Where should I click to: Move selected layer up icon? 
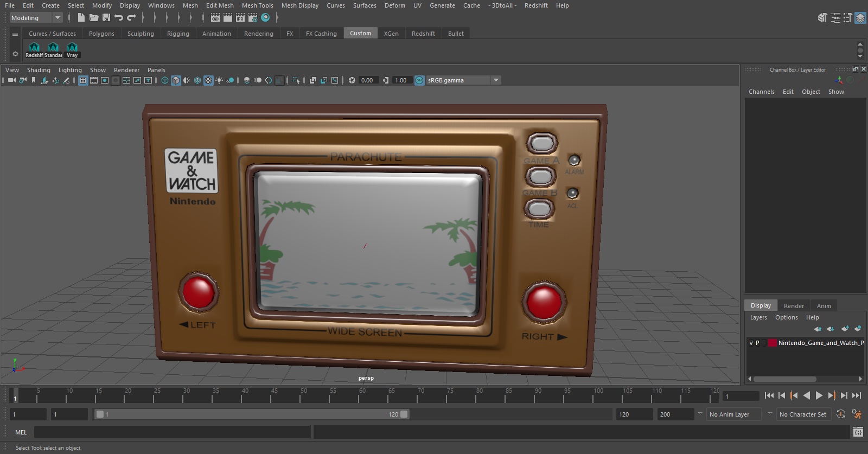[818, 329]
